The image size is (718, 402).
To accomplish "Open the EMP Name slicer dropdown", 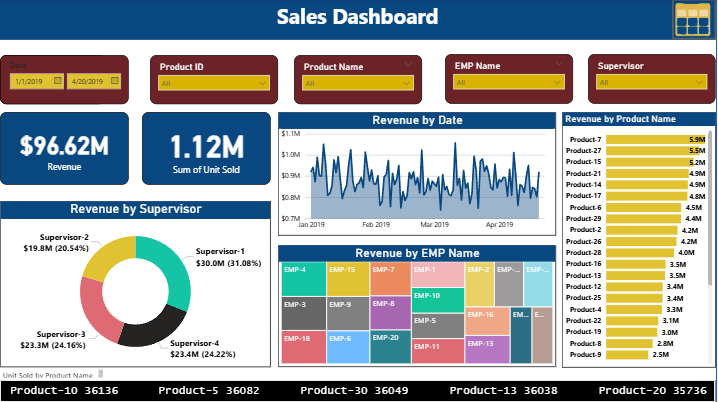I will click(557, 84).
